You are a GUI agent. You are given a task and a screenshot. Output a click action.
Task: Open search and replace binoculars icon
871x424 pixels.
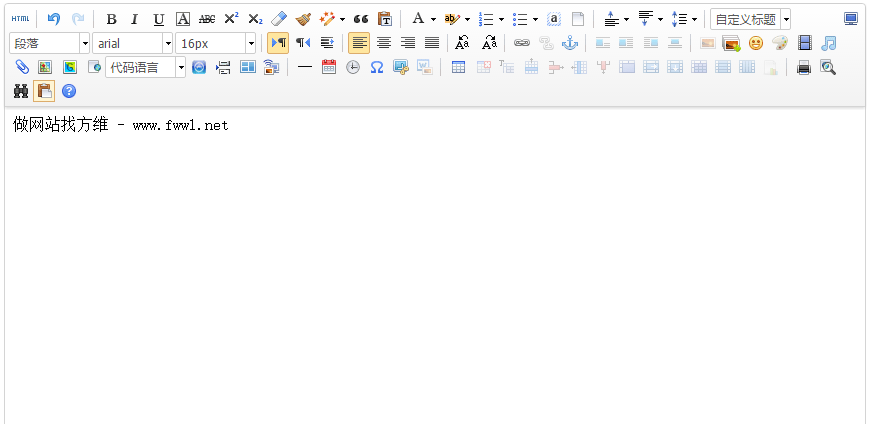coord(20,91)
